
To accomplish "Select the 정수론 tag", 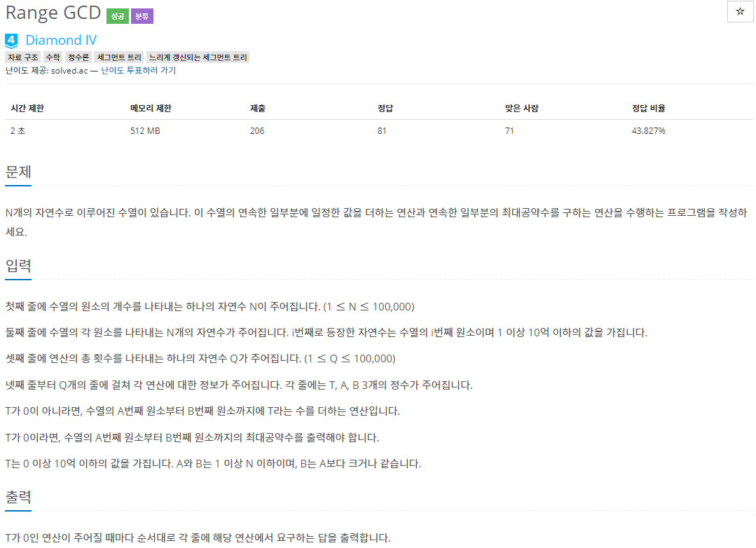I will [78, 57].
